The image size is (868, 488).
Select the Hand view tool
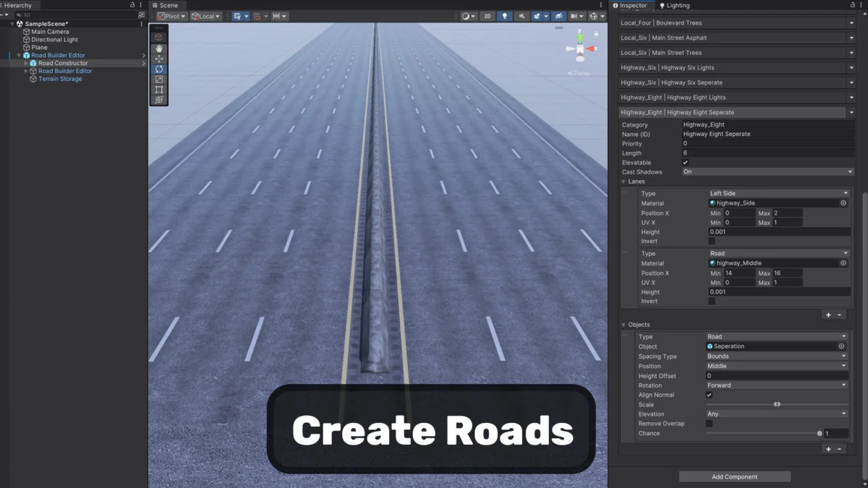159,48
